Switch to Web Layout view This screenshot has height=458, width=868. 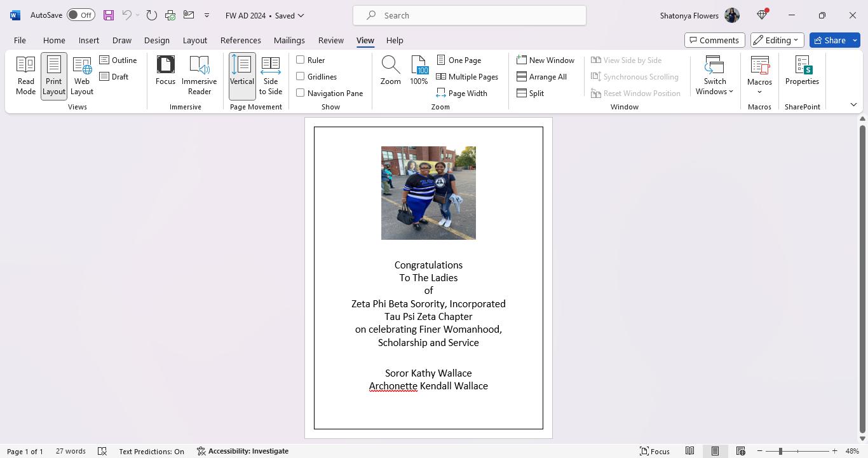[x=82, y=76]
